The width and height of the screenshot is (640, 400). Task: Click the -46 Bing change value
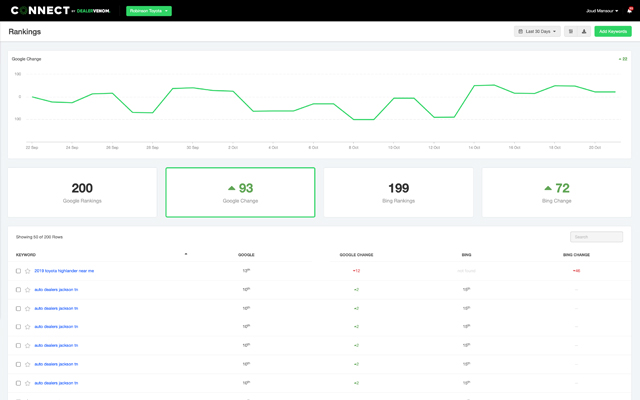click(576, 271)
